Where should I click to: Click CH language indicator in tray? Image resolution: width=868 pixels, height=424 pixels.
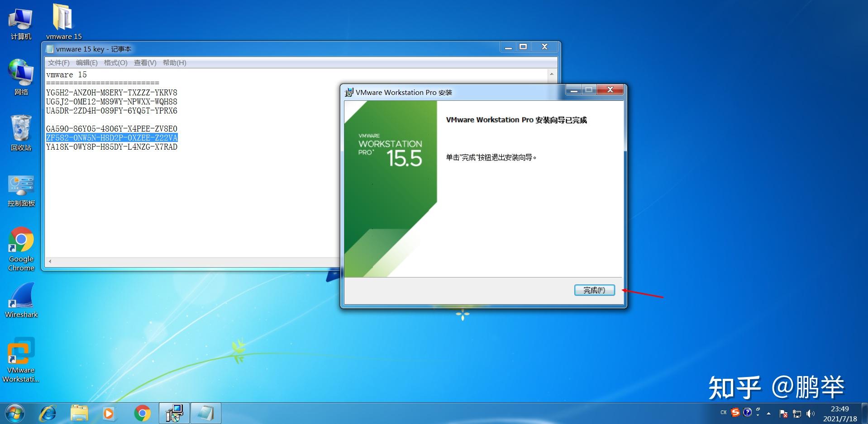click(723, 412)
